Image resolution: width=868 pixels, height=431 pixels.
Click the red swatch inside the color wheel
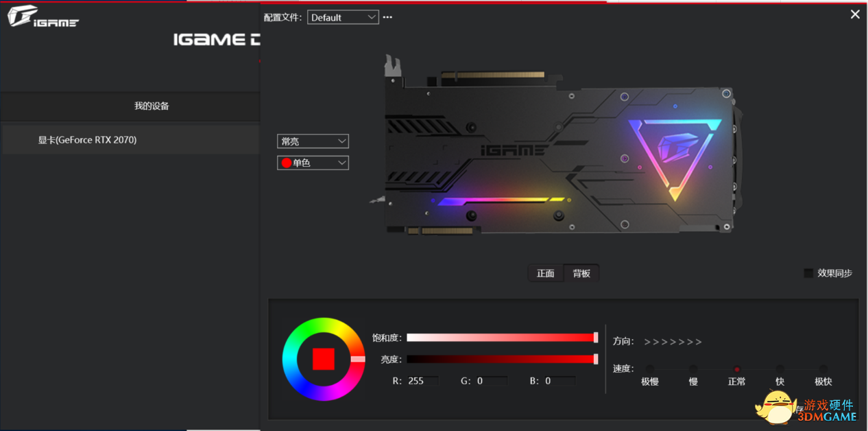tap(324, 359)
